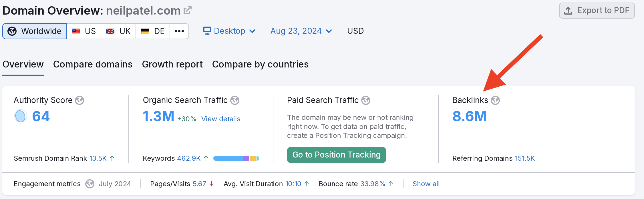Click Show all engagement metrics link
644x199 pixels.
pos(426,184)
